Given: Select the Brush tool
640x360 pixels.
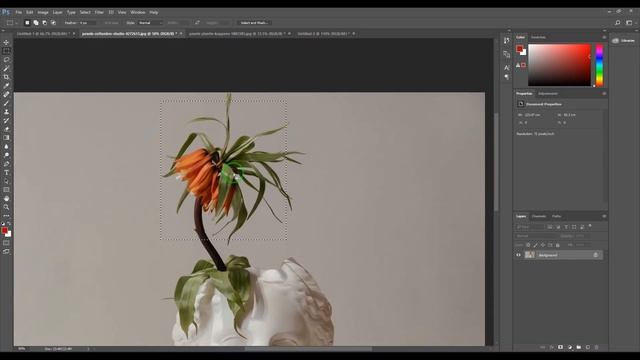Looking at the screenshot, I should pyautogui.click(x=6, y=103).
